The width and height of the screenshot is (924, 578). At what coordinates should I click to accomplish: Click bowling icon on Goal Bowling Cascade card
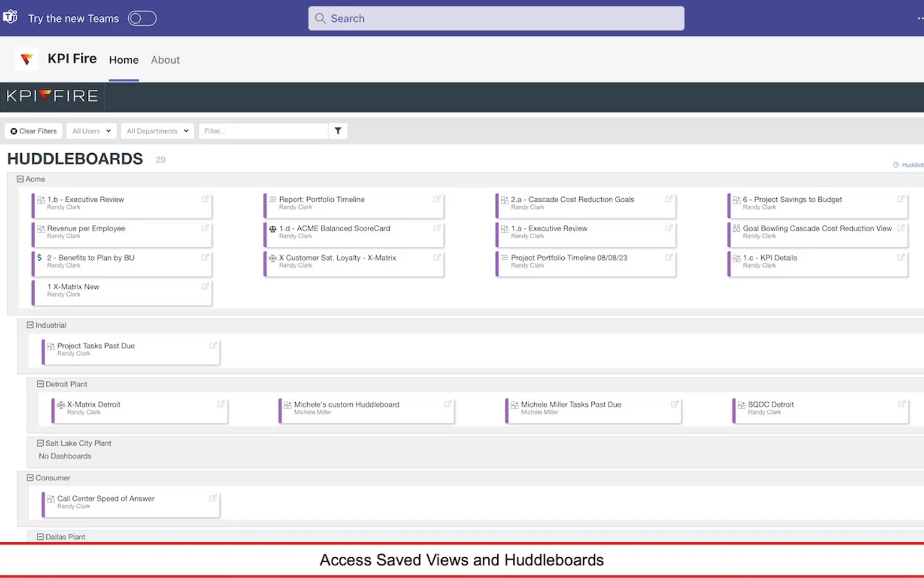point(736,229)
